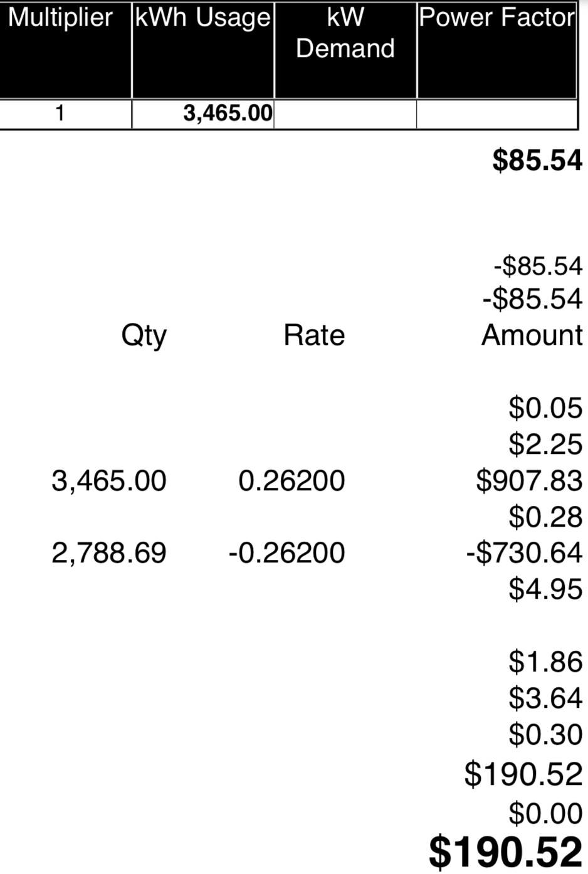Image resolution: width=588 pixels, height=874 pixels.
Task: Select the -0.26200 negative rate
Action: pyautogui.click(x=286, y=553)
